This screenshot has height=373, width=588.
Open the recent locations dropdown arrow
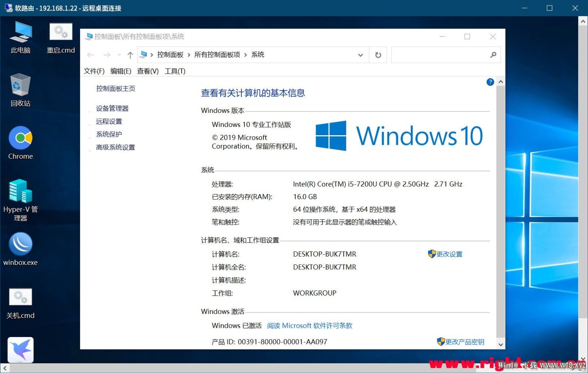coord(119,55)
